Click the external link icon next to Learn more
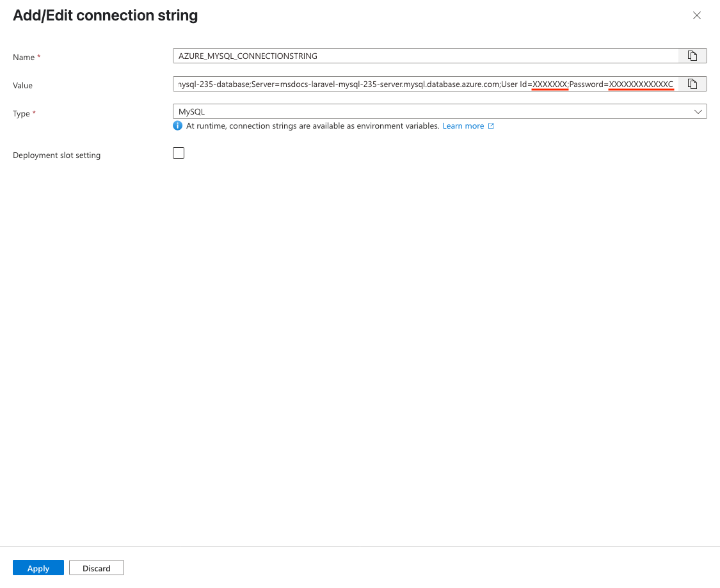This screenshot has height=588, width=720. (490, 125)
